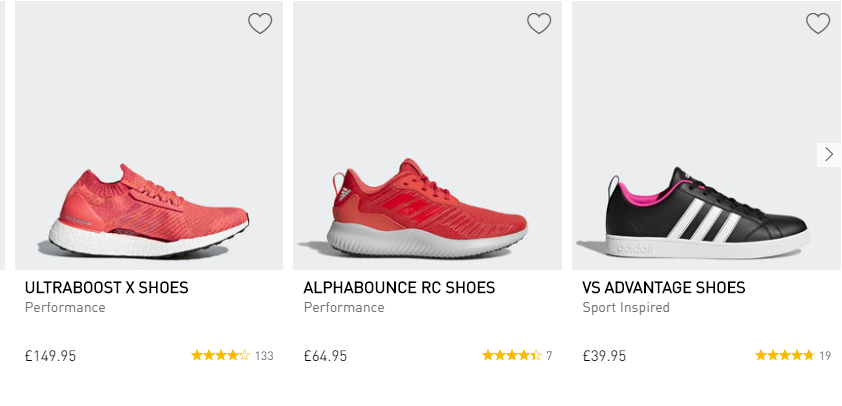
Task: Select the VS ADVANTAGE SHOES title
Action: pyautogui.click(x=664, y=288)
